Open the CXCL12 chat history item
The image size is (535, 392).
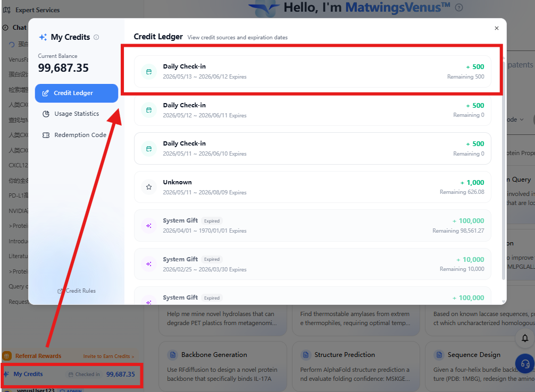[x=19, y=165]
